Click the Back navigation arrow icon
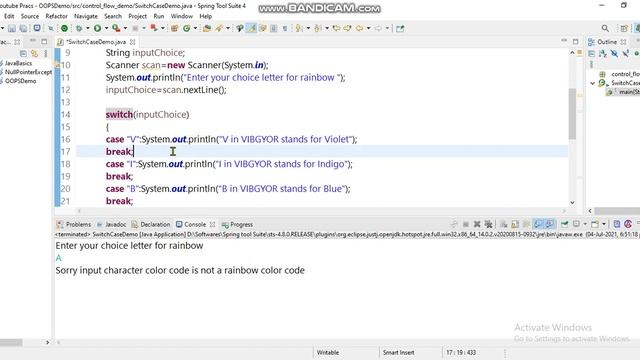 [359, 28]
